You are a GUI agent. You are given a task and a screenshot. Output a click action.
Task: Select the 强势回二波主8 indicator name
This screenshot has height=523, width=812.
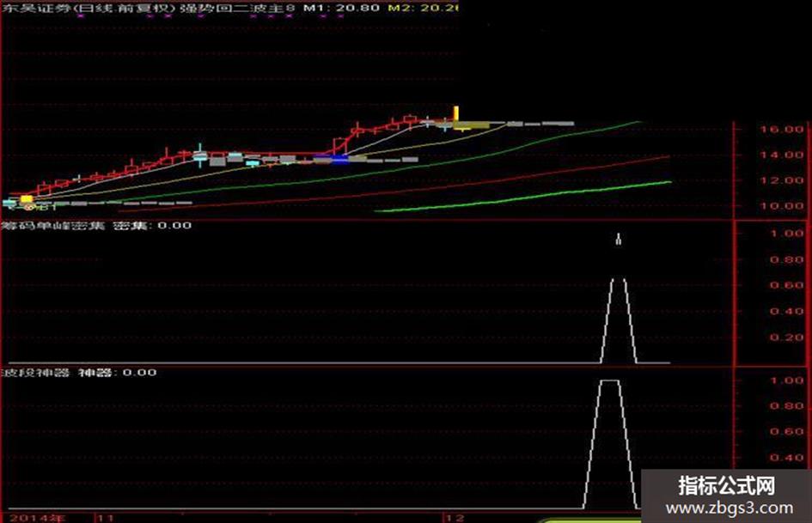[238, 7]
